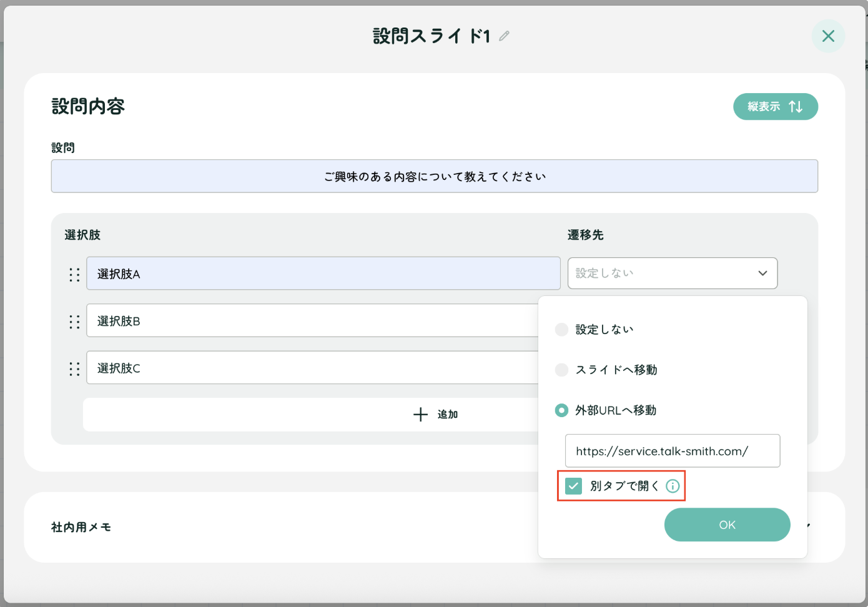The image size is (868, 607).
Task: Click info icon beside 別タブで開く
Action: [673, 486]
